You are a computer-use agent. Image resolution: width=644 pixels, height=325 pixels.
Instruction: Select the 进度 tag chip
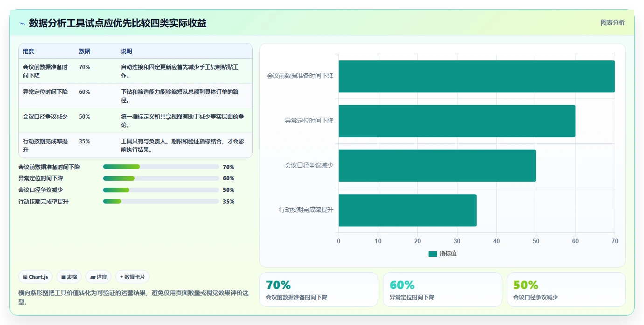pyautogui.click(x=98, y=277)
